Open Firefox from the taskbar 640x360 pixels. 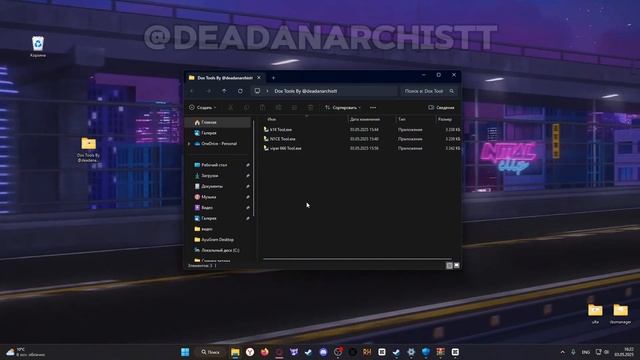[264, 352]
